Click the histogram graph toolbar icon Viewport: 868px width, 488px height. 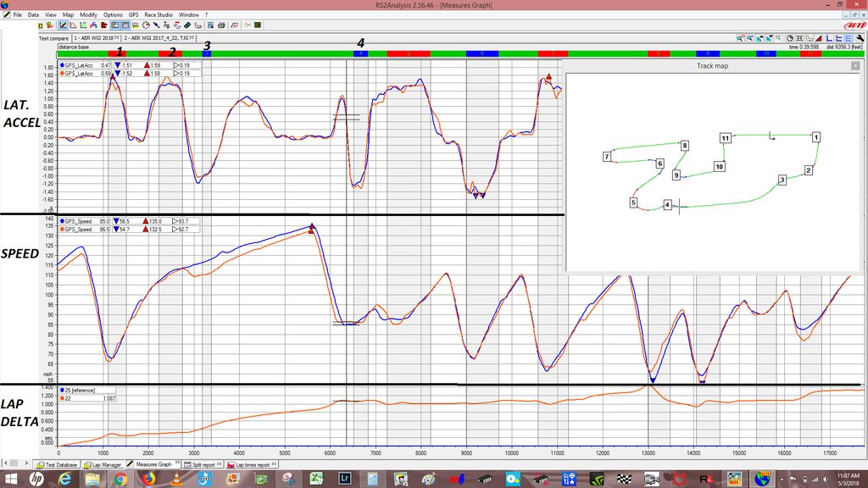(x=73, y=25)
